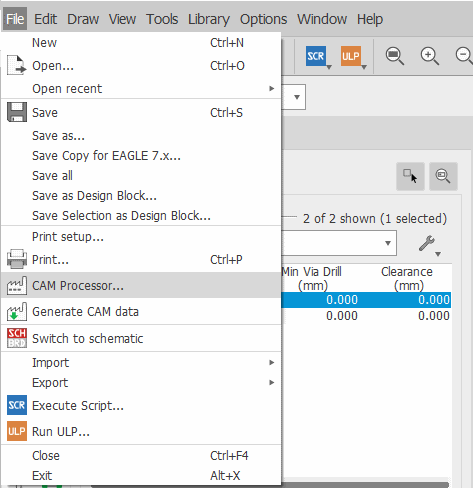This screenshot has width=473, height=488.
Task: Click the zoom-to-selection button in panel
Action: [x=443, y=176]
